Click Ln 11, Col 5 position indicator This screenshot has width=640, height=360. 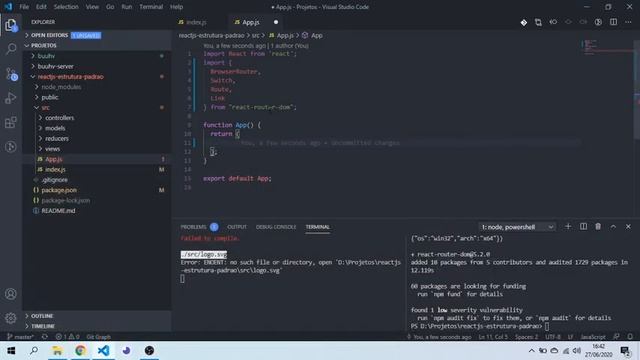pos(493,337)
